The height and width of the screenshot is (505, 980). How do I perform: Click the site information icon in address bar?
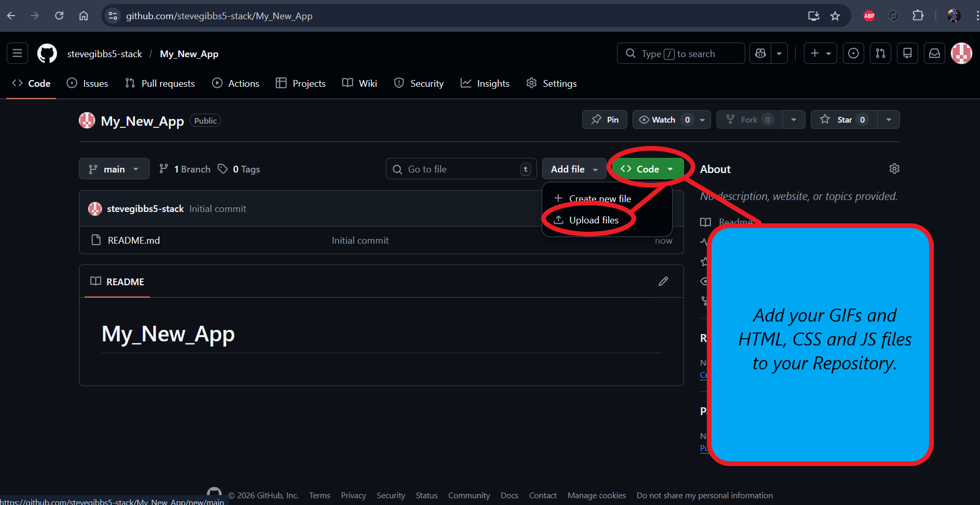tap(113, 16)
